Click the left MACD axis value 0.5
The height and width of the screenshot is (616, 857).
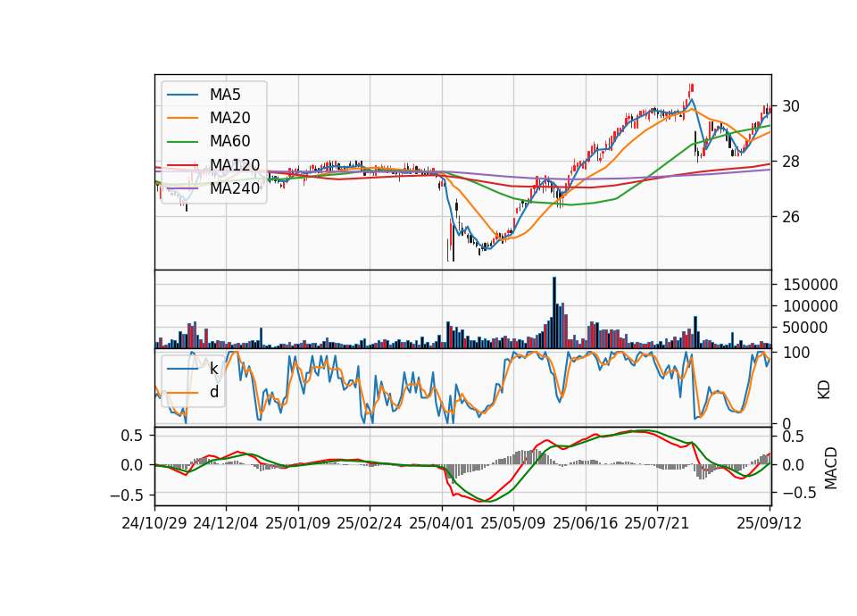(x=131, y=436)
